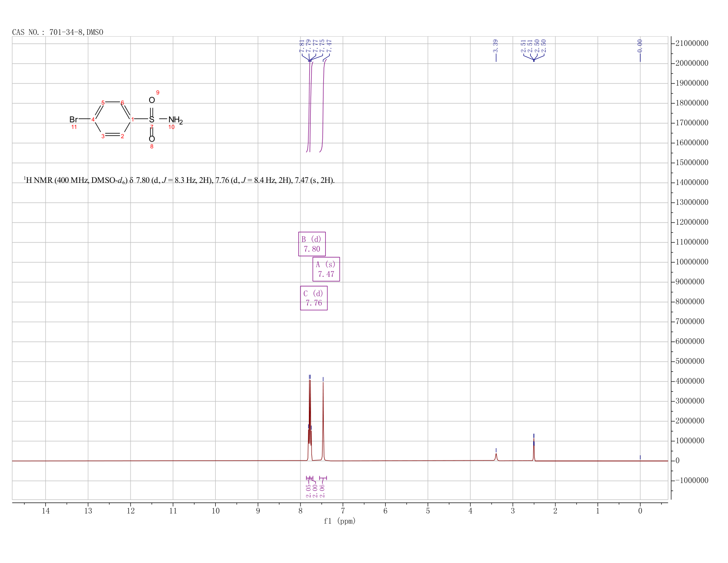Click the integral value '2.05' below baseline
This screenshot has height=563, width=728.
[x=308, y=490]
